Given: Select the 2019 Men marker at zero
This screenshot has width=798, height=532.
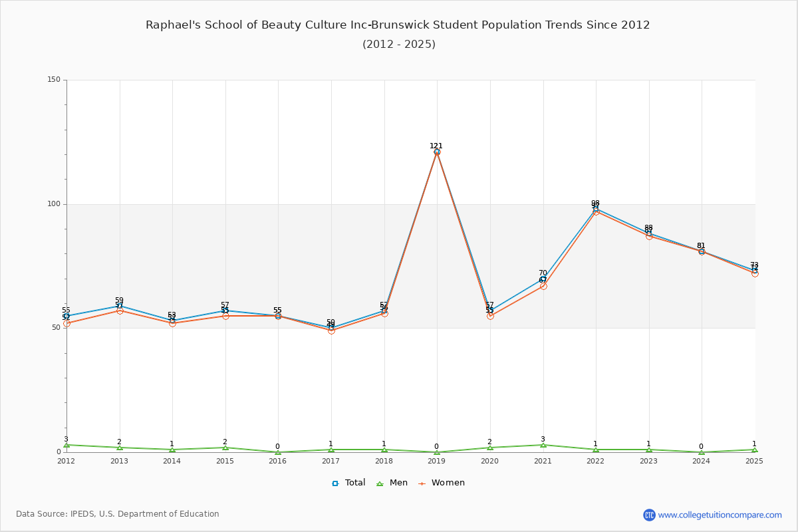Looking at the screenshot, I should point(437,452).
